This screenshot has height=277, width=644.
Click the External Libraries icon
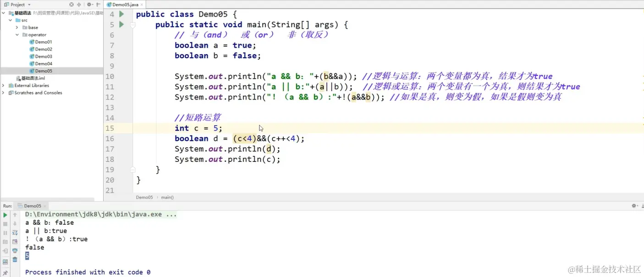(x=11, y=85)
